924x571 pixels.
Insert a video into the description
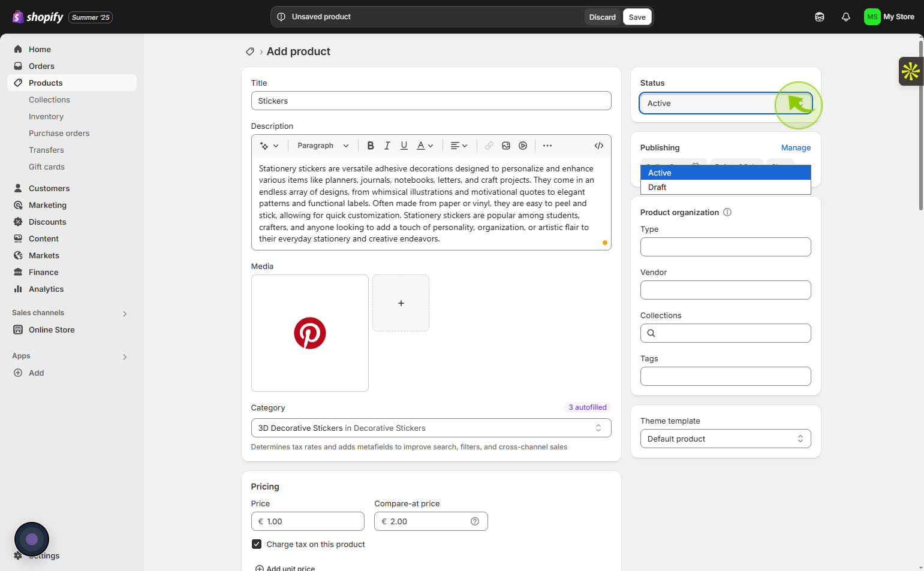pyautogui.click(x=523, y=146)
